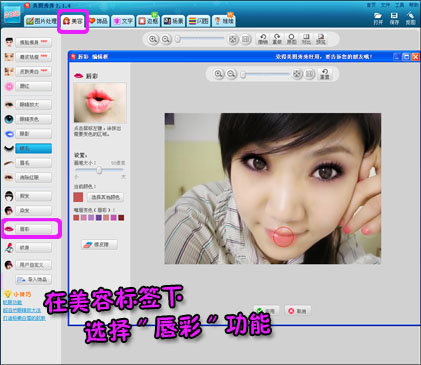
Task: Click the eye icon beside 眼睛放大
Action: pos(9,105)
